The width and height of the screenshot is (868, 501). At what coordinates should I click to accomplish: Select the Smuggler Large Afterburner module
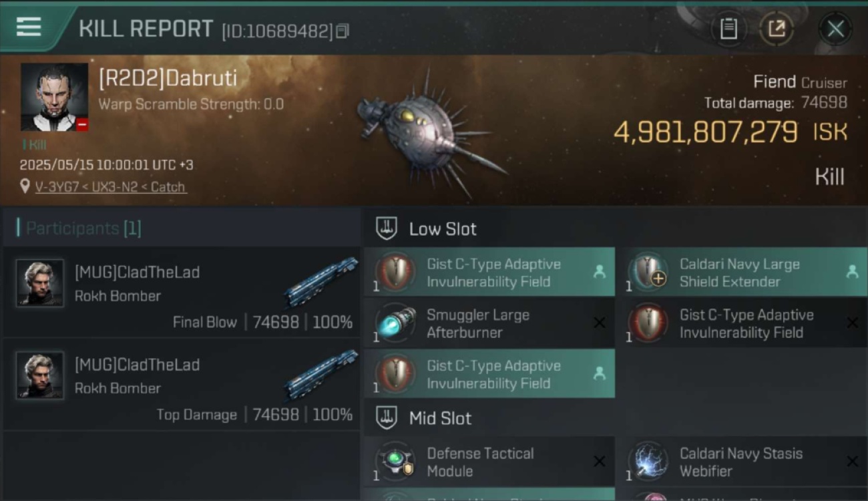pos(489,323)
